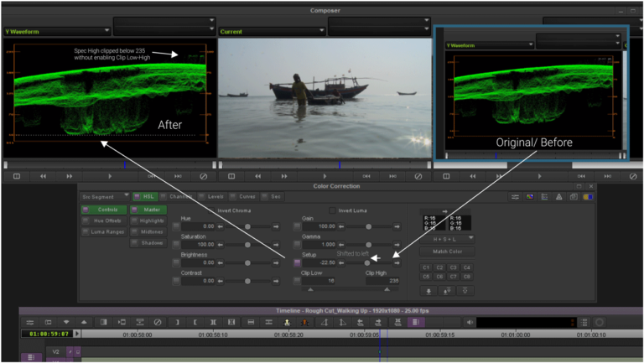This screenshot has width=644, height=363.
Task: Click play button under the Current monitor
Action: 325,176
